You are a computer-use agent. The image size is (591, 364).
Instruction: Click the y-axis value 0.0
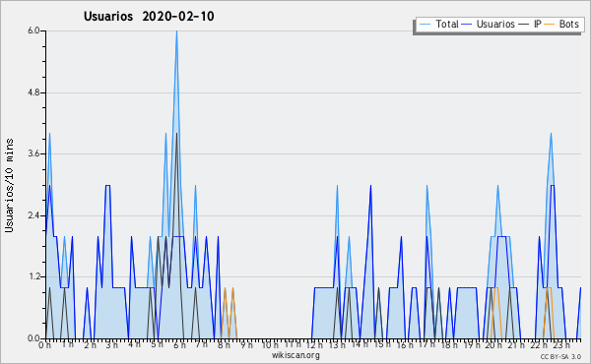[x=33, y=338]
